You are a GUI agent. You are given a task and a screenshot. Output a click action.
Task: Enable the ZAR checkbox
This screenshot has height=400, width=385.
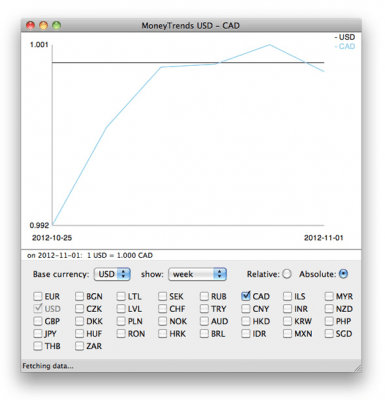click(x=79, y=346)
